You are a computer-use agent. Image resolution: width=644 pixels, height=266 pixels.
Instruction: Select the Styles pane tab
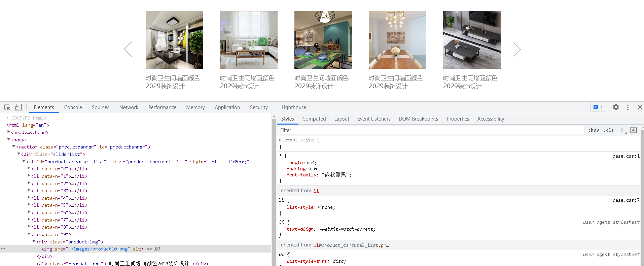pyautogui.click(x=287, y=119)
